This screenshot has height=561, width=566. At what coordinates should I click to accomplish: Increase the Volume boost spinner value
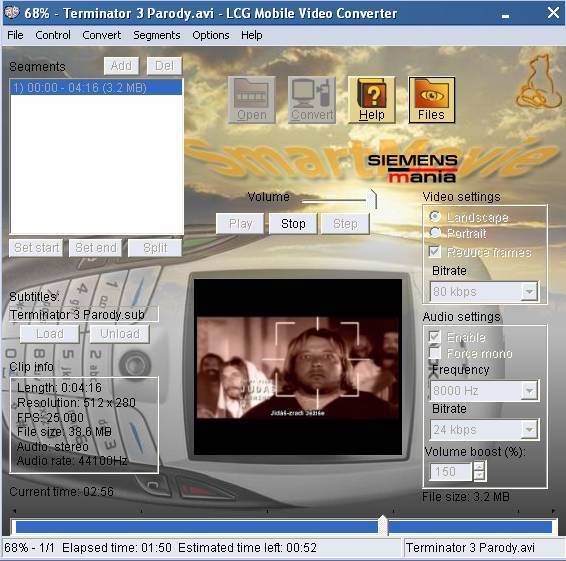click(479, 466)
